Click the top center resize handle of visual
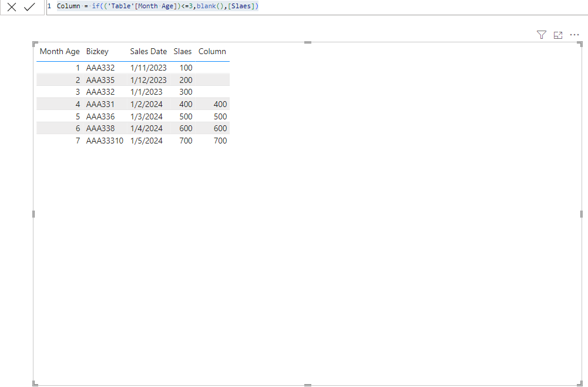The width and height of the screenshot is (588, 387). point(307,42)
